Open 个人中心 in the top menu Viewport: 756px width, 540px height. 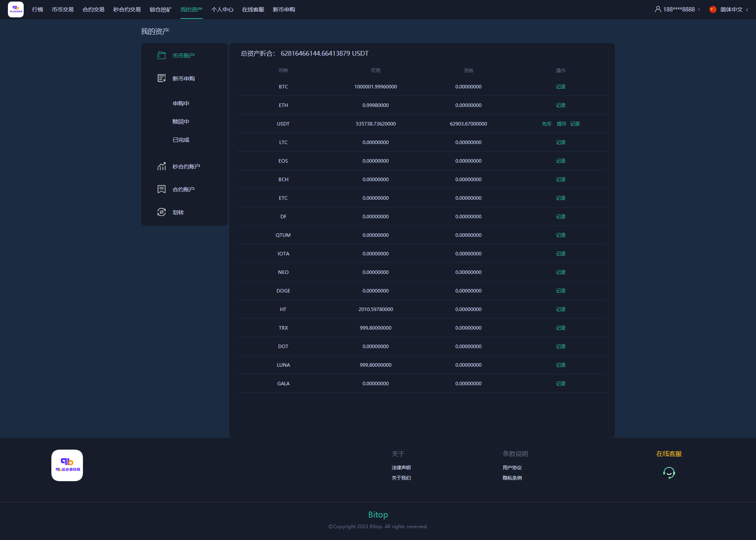222,9
